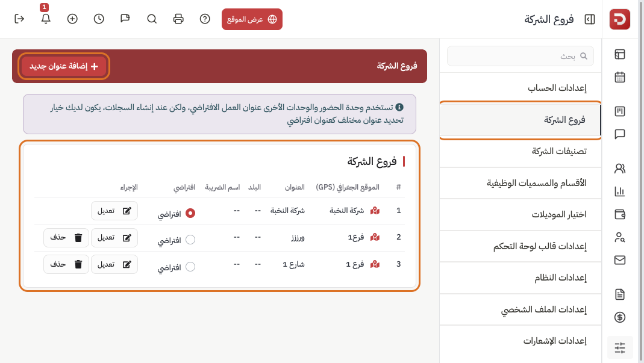This screenshot has width=644, height=363.
Task: Select فروع الشركة in settings menu
Action: [x=520, y=120]
